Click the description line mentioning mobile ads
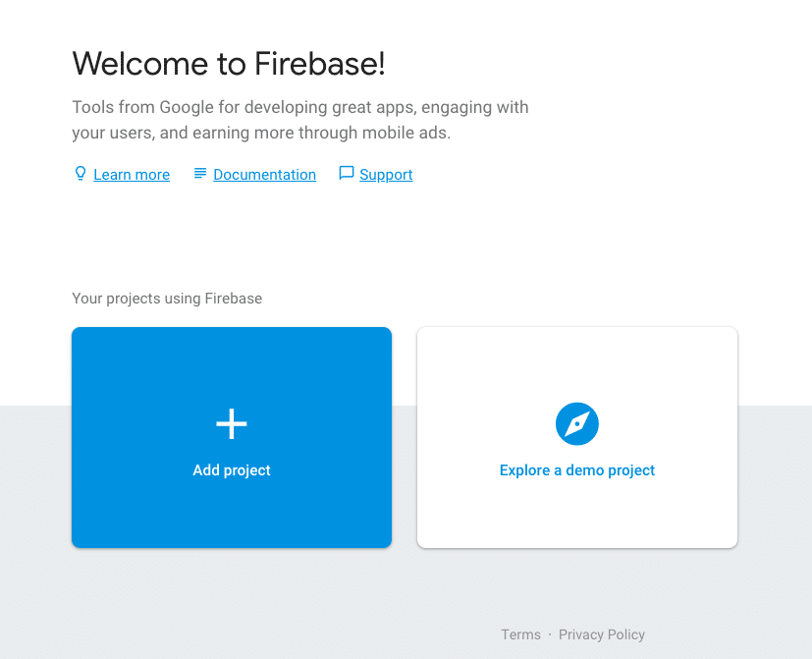This screenshot has height=659, width=812. (x=260, y=133)
